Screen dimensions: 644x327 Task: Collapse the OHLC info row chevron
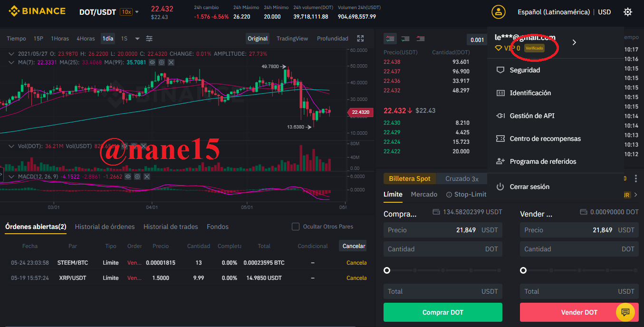coord(12,54)
